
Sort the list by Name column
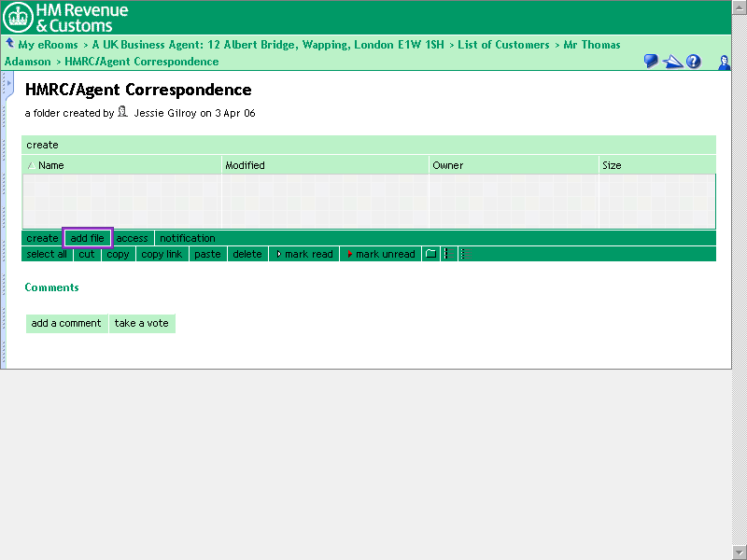(x=50, y=165)
